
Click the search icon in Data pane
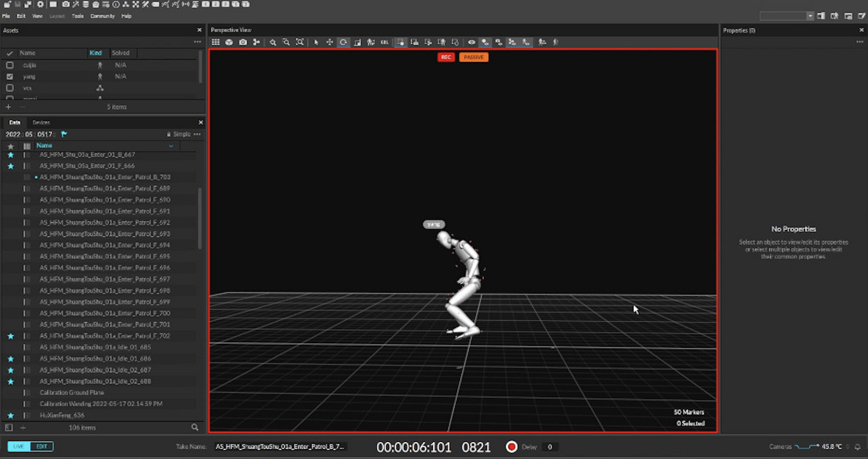click(x=195, y=427)
